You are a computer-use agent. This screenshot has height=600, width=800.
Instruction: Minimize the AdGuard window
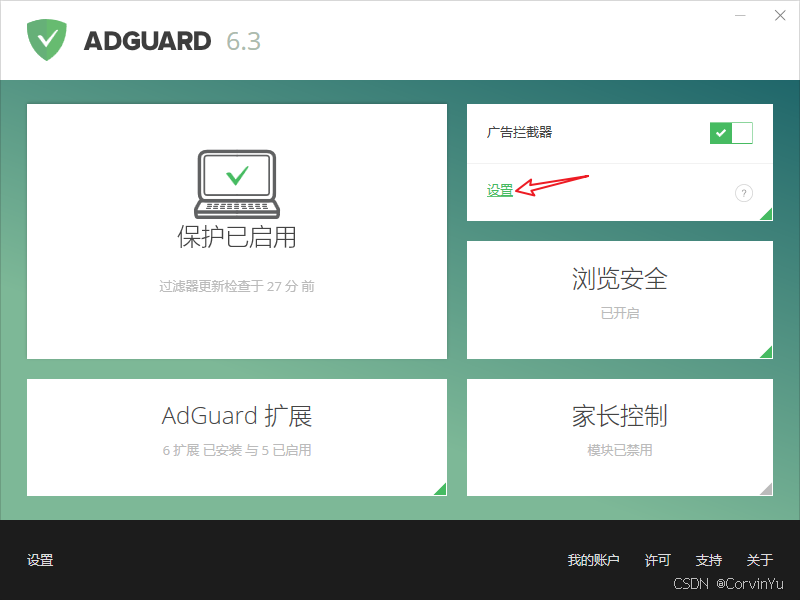(x=740, y=16)
